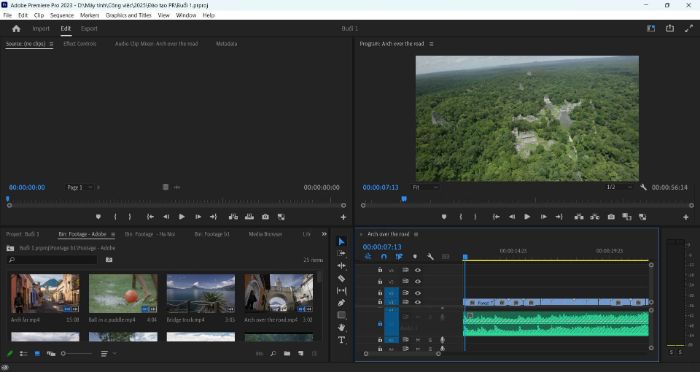Open Program monitor settings wrench
The height and width of the screenshot is (372, 700).
pyautogui.click(x=643, y=188)
